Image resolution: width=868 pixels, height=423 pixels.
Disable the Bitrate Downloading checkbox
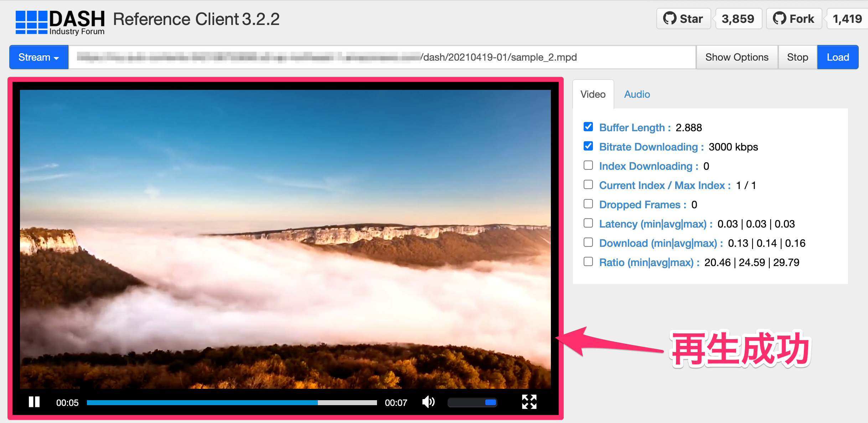pyautogui.click(x=588, y=146)
